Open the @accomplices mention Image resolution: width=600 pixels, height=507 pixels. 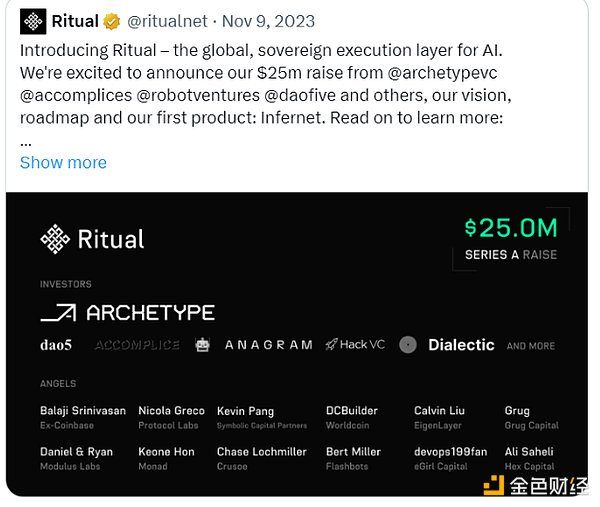tap(76, 95)
